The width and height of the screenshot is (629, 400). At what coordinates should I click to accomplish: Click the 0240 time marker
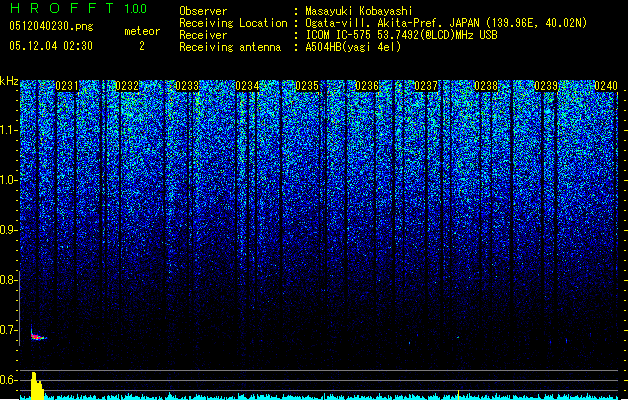606,86
